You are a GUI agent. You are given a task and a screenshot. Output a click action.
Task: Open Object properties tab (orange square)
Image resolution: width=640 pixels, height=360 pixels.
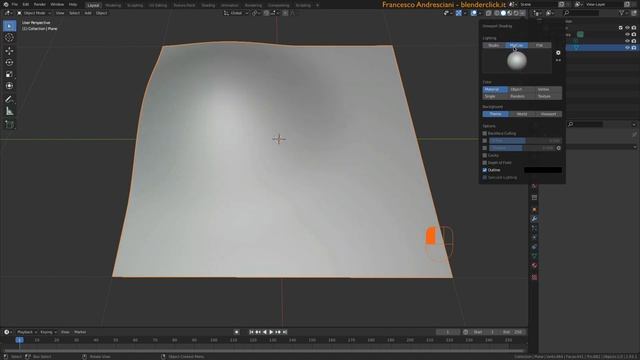(x=534, y=210)
